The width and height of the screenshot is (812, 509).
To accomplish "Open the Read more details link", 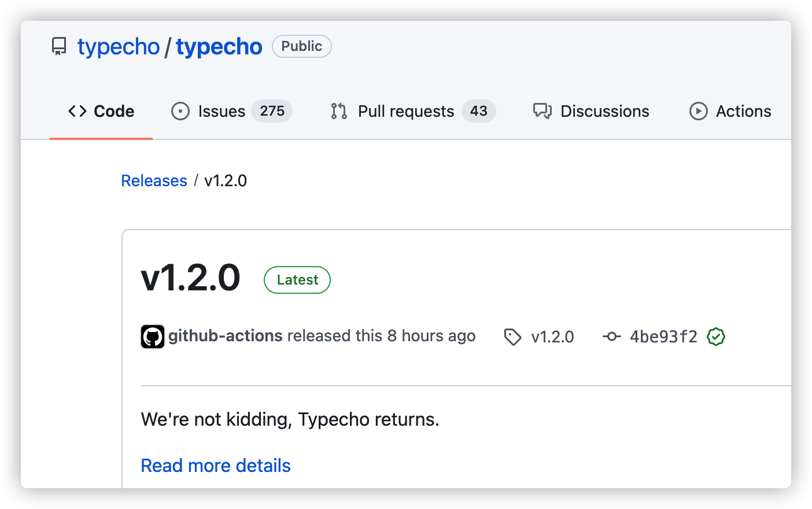I will [216, 466].
